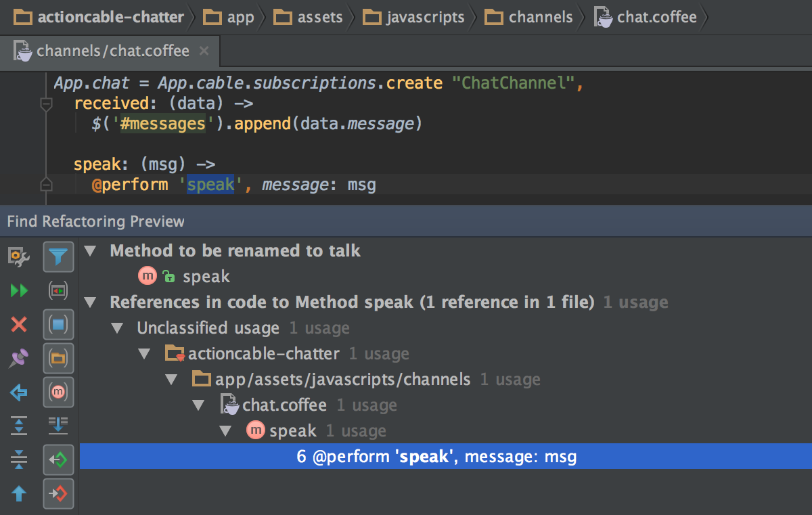Click the highlighted 'speak' string in the editor
812x515 pixels.
(210, 185)
